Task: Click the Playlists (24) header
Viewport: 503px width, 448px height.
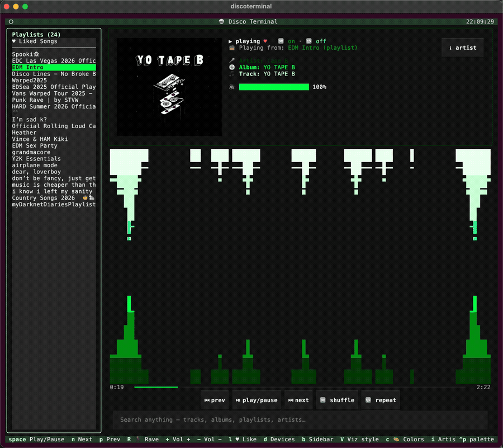Action: click(x=36, y=34)
